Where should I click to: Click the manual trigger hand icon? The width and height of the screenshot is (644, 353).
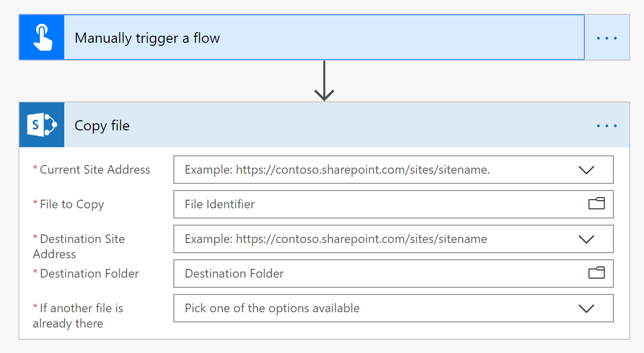pos(41,37)
